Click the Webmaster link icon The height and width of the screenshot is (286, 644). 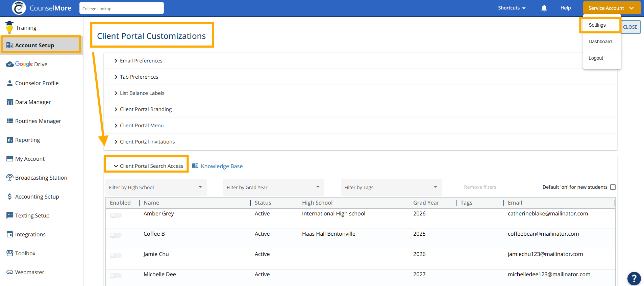[10, 272]
